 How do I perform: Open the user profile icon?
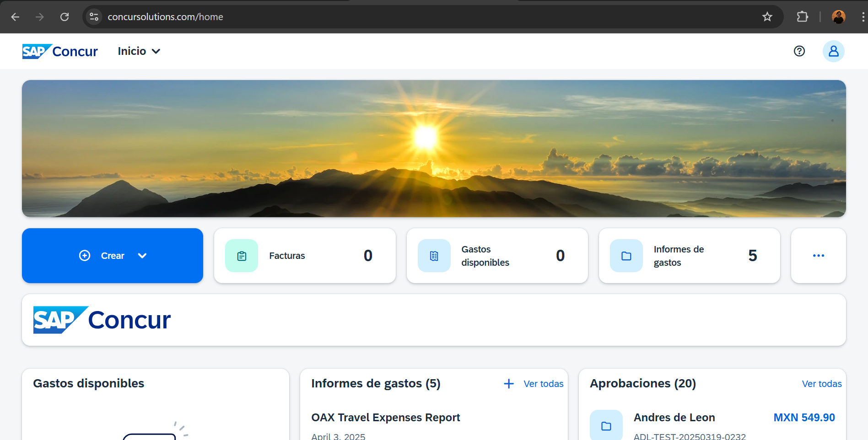coord(834,51)
